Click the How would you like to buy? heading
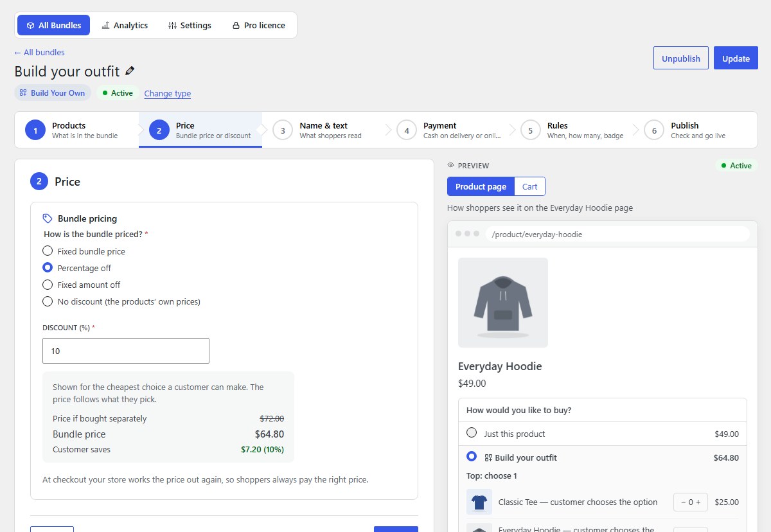The image size is (771, 532). point(519,410)
